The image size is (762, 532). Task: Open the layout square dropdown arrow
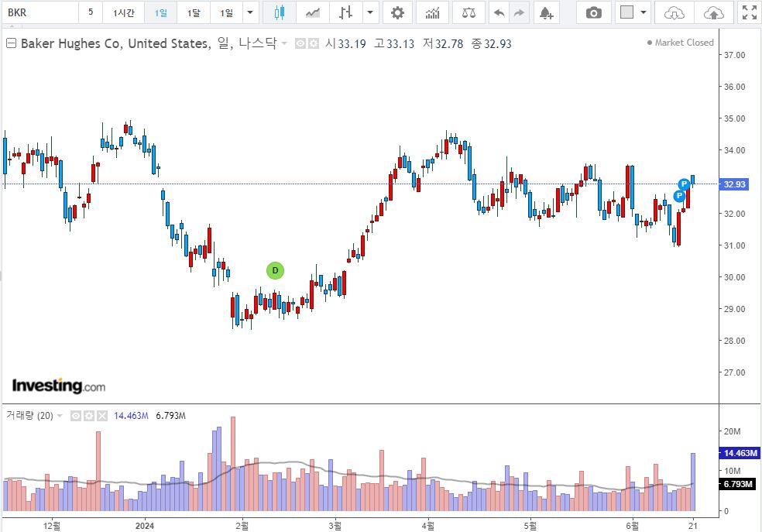point(644,12)
